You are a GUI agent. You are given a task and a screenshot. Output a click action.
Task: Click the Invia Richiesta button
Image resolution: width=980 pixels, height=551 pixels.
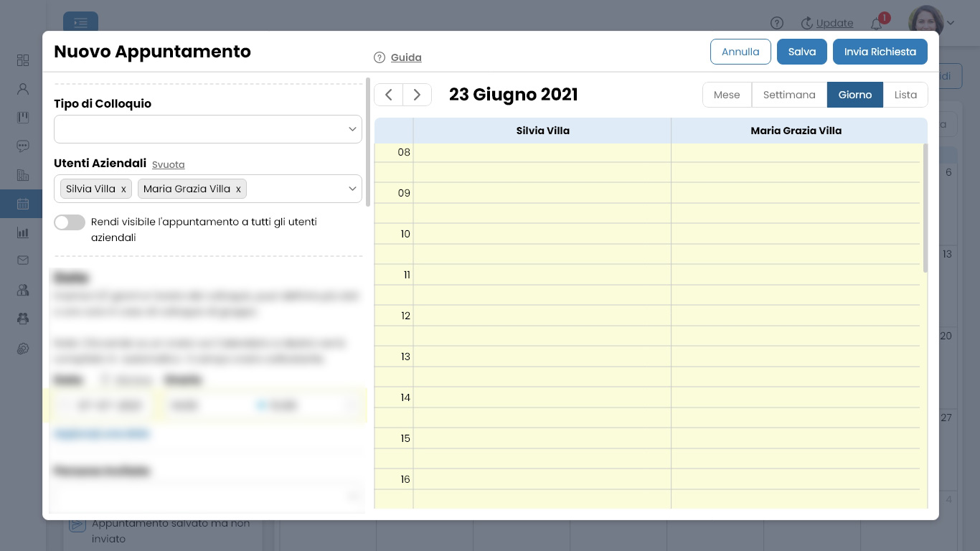tap(880, 51)
